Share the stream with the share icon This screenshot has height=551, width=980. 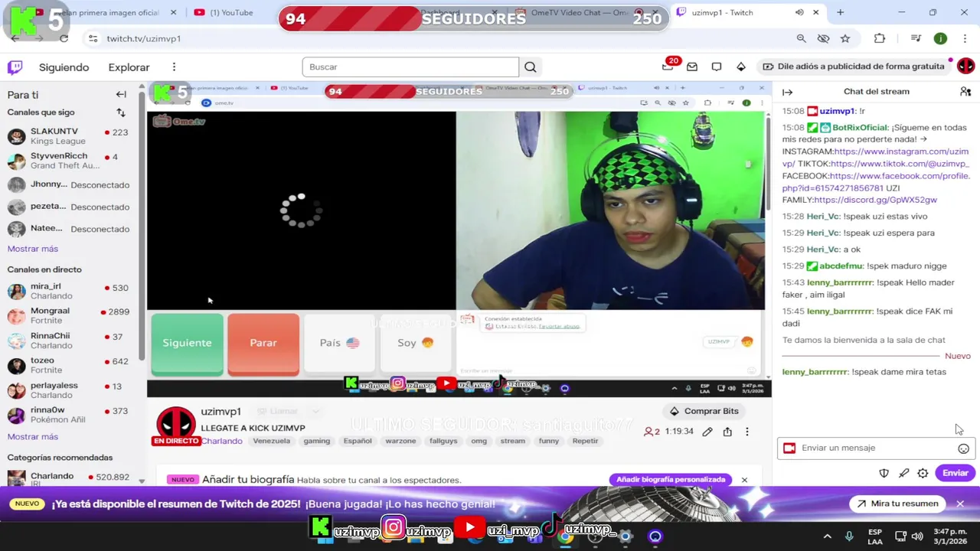point(727,432)
